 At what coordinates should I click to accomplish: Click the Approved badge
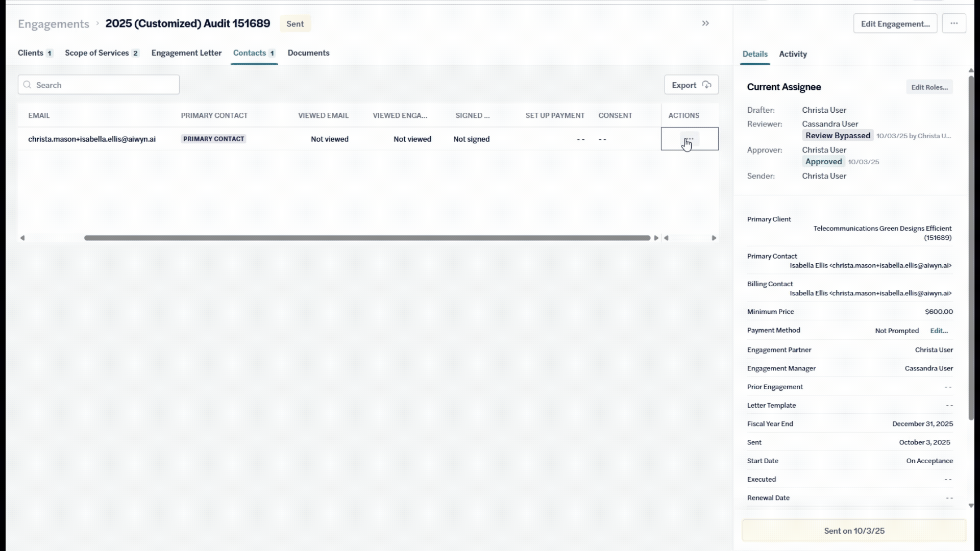[823, 162]
